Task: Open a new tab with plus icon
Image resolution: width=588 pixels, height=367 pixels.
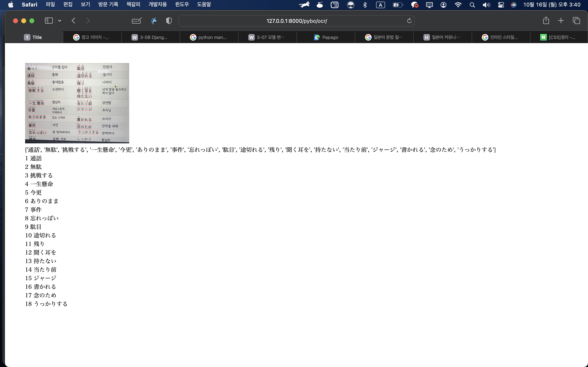Action: click(x=561, y=21)
